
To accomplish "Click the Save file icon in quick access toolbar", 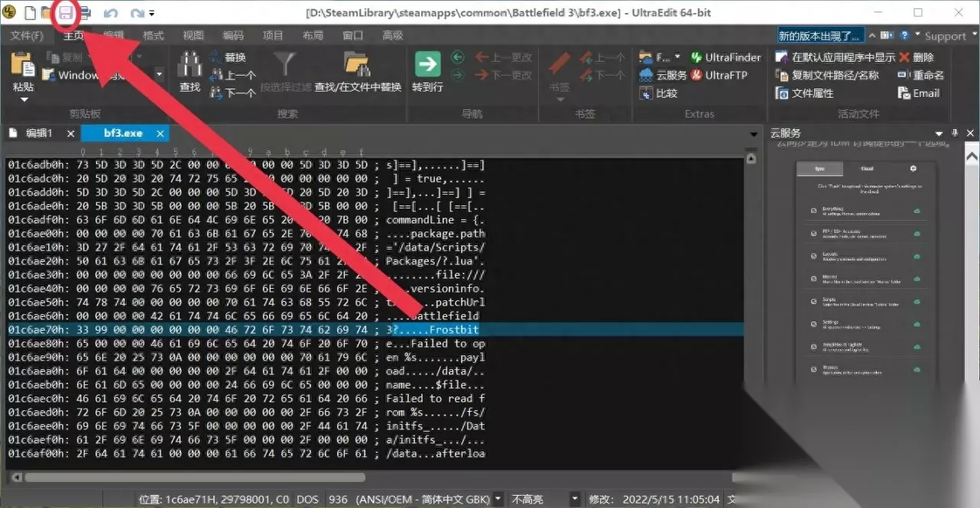I will tap(67, 12).
